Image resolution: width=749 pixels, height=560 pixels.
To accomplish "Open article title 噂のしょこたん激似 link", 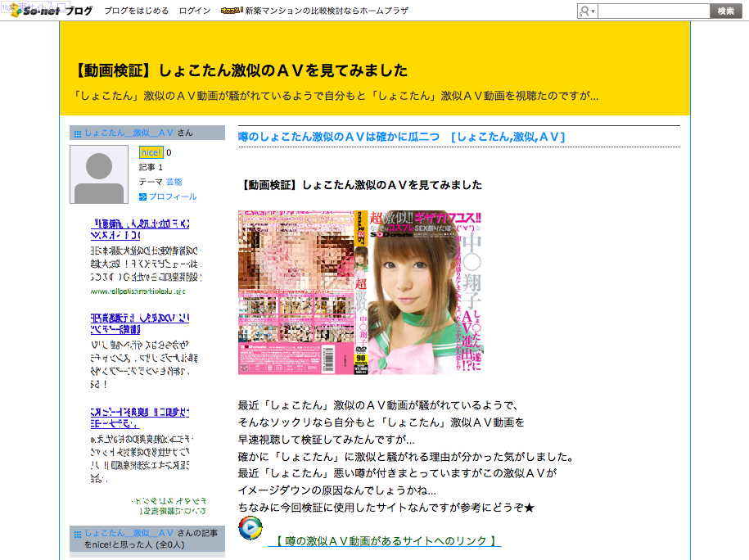I will coord(401,137).
